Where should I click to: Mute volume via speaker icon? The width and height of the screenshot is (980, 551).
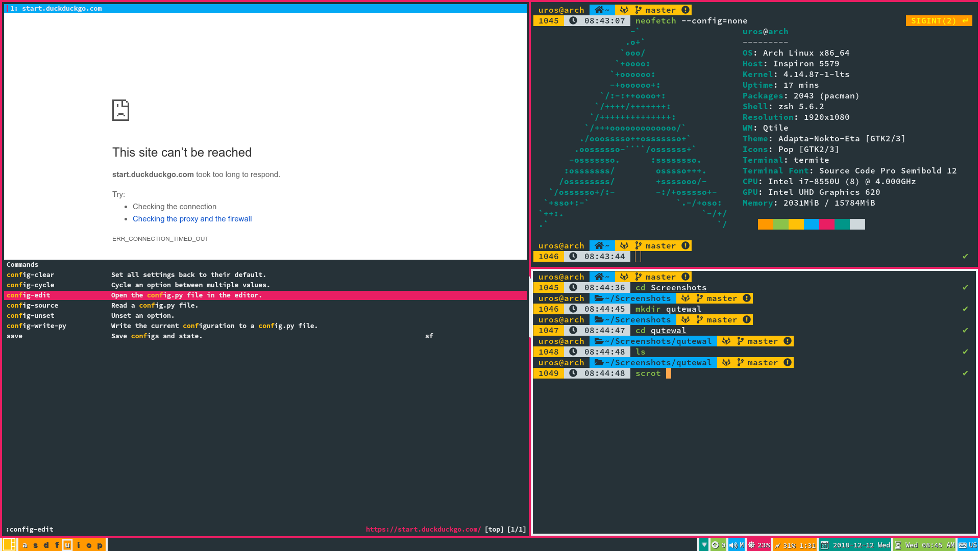tap(733, 545)
